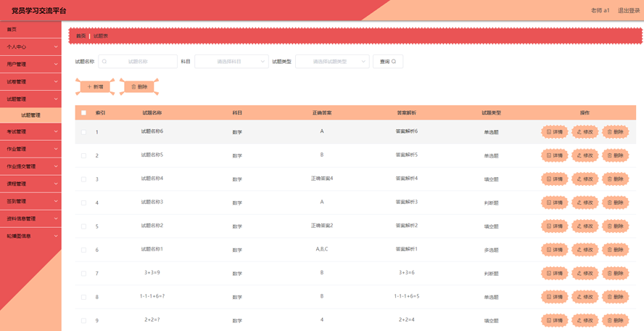Expand 资料信息管理 sidebar menu
The width and height of the screenshot is (644, 331).
[x=30, y=218]
